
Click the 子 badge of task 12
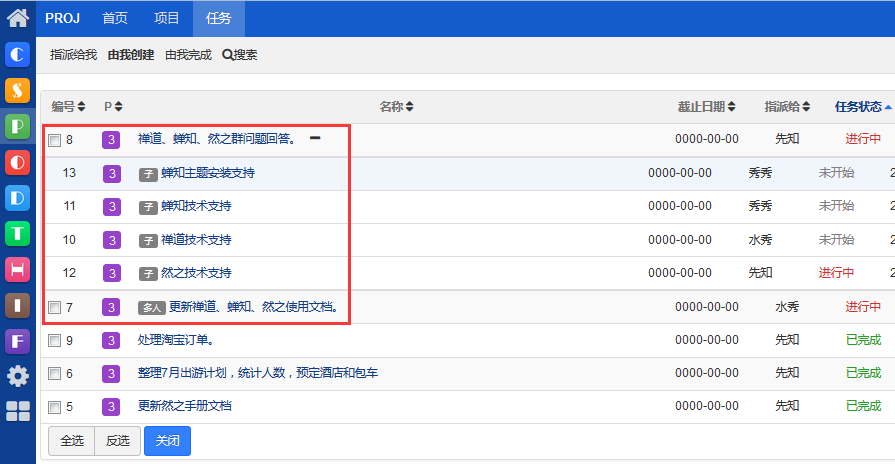coord(148,274)
